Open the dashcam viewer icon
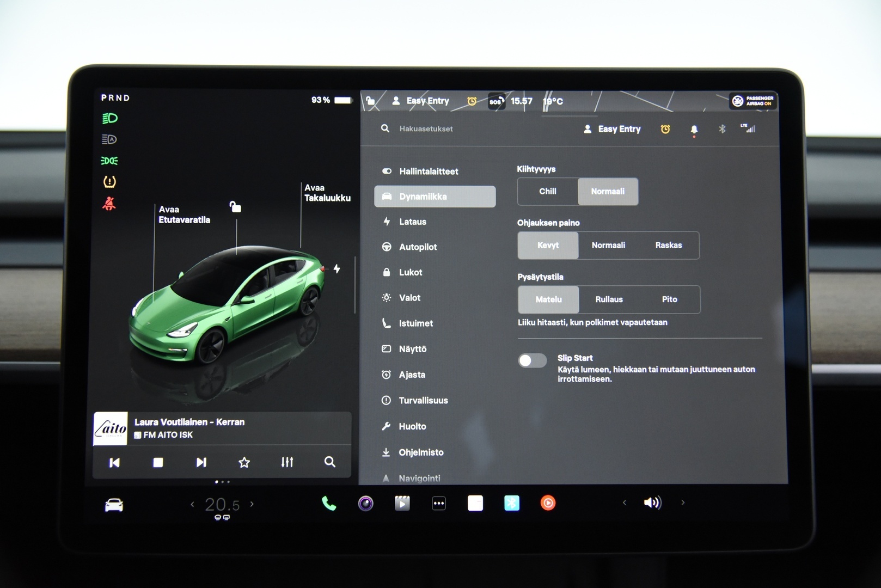 [x=365, y=503]
